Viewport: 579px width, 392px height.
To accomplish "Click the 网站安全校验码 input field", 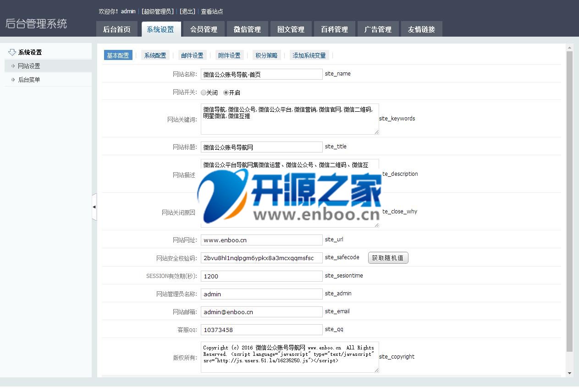I will [262, 258].
